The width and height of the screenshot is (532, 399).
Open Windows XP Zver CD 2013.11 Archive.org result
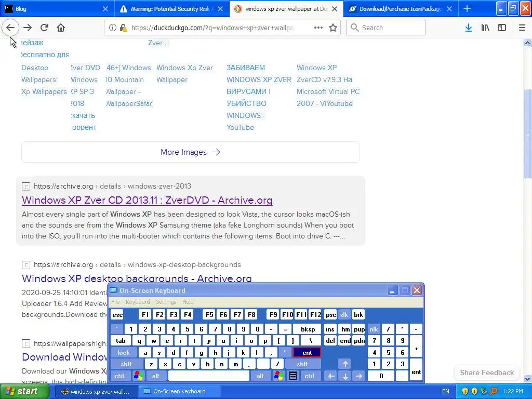pos(147,200)
